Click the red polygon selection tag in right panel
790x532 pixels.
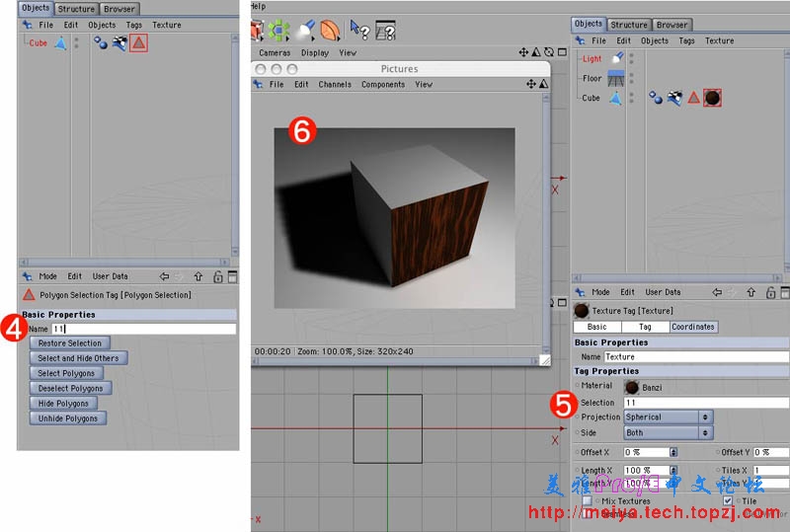pyautogui.click(x=693, y=98)
